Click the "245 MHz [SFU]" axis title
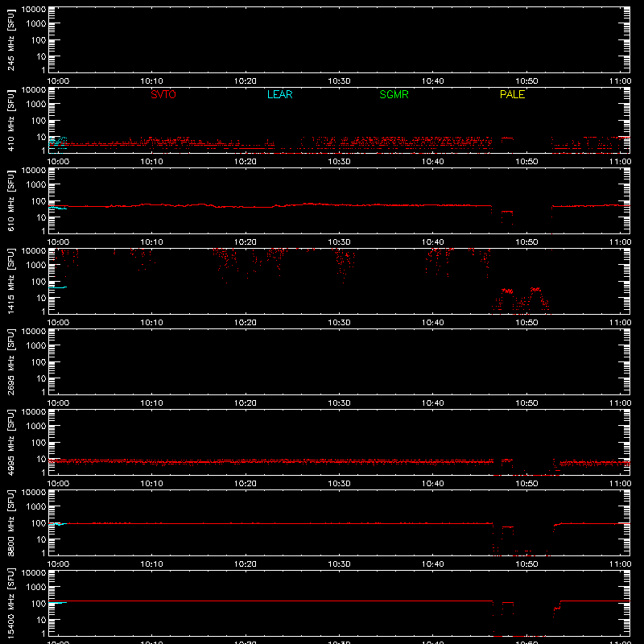Screen dimensions: 644x644 [11, 39]
